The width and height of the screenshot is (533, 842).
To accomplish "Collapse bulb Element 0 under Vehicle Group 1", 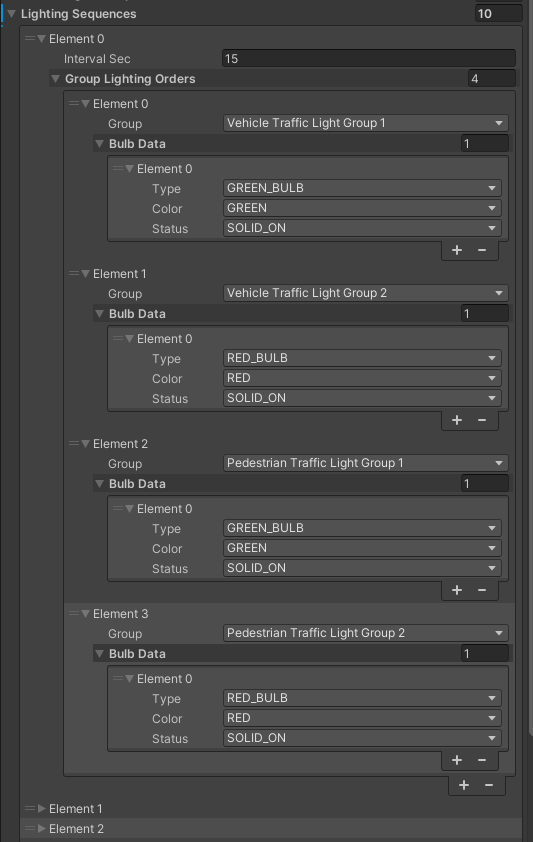I will (x=129, y=169).
